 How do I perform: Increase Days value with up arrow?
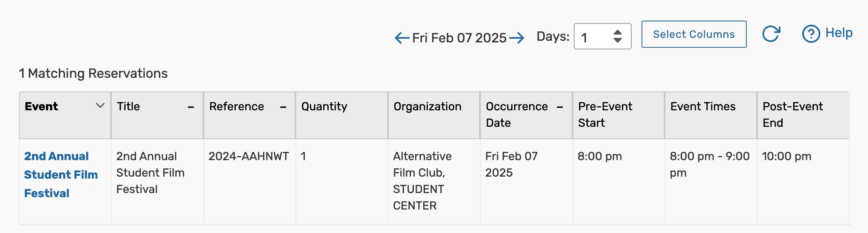click(617, 32)
